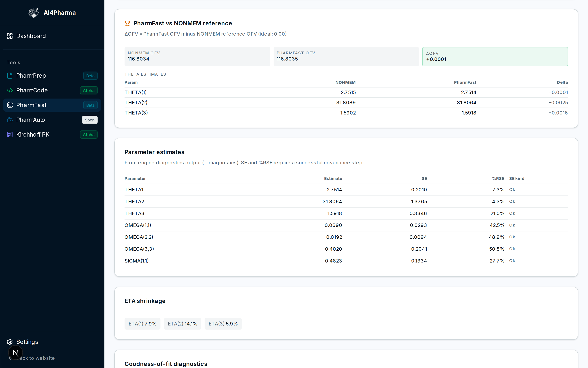Screen dimensions: 588x368
Task: Open the PharmCode tool
Action: click(52, 91)
